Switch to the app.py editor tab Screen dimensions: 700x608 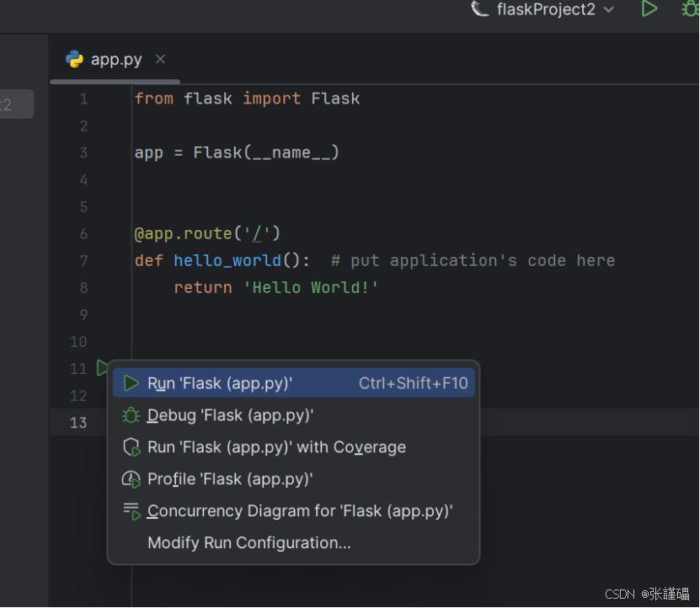pos(116,60)
